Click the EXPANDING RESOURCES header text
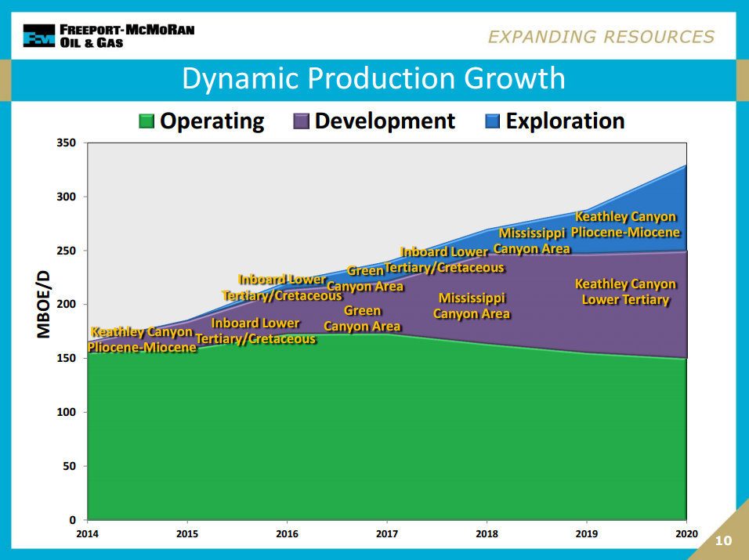The width and height of the screenshot is (749, 560). 601,37
